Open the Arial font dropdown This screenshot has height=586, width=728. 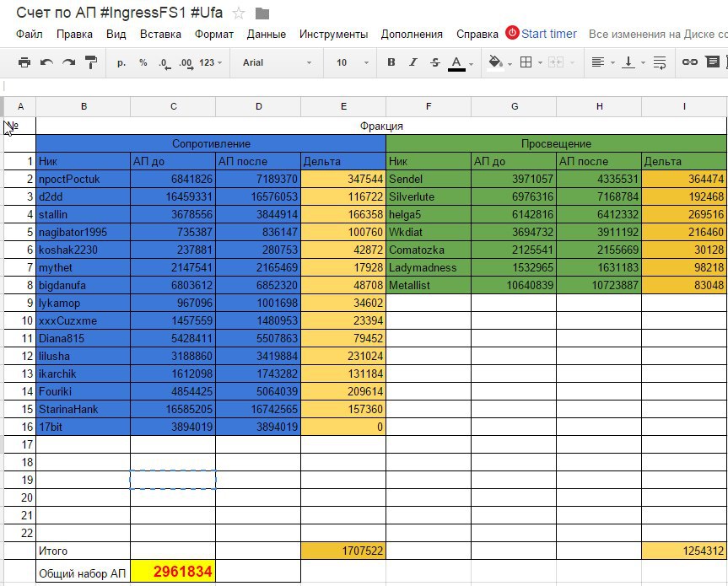tap(277, 62)
